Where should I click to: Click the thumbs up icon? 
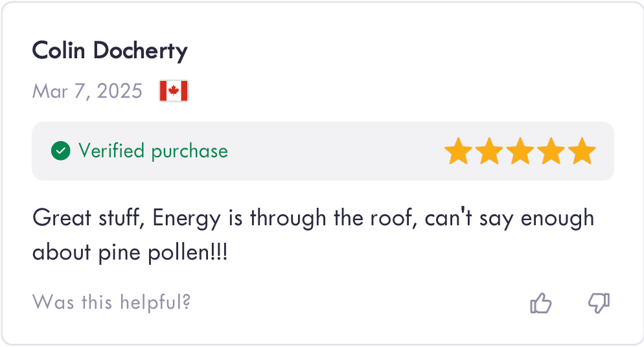click(x=540, y=302)
